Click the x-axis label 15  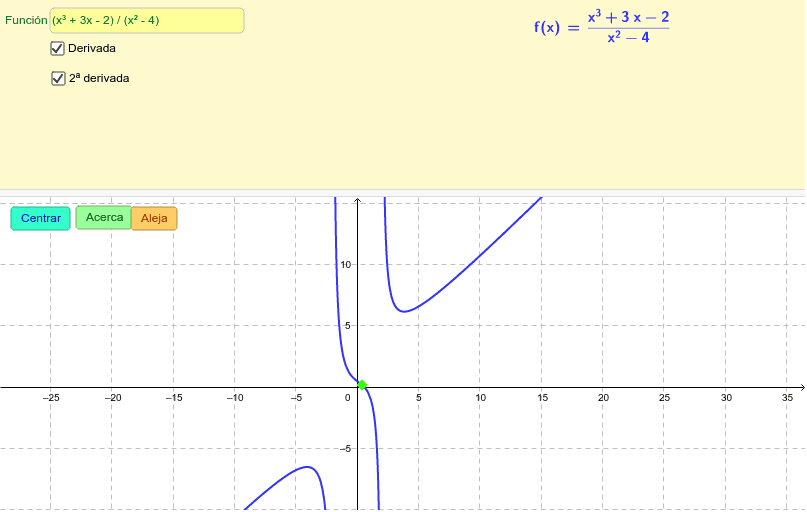(x=542, y=398)
